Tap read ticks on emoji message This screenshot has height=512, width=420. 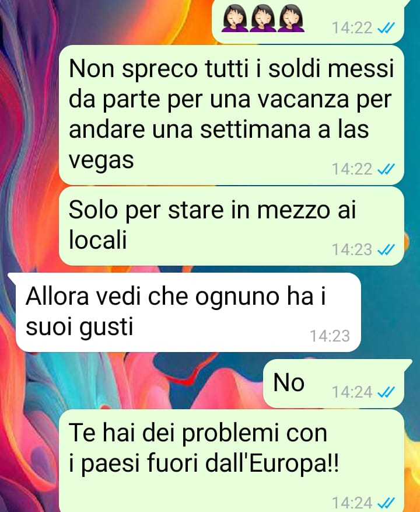pos(386,28)
